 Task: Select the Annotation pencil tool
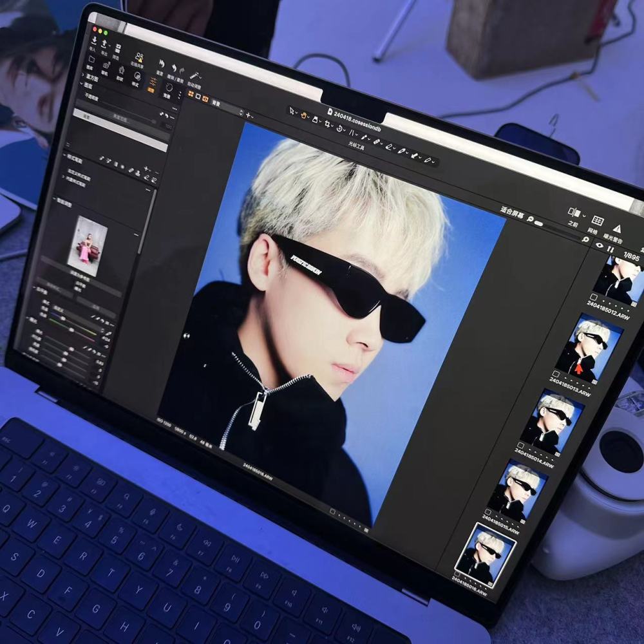(x=428, y=160)
